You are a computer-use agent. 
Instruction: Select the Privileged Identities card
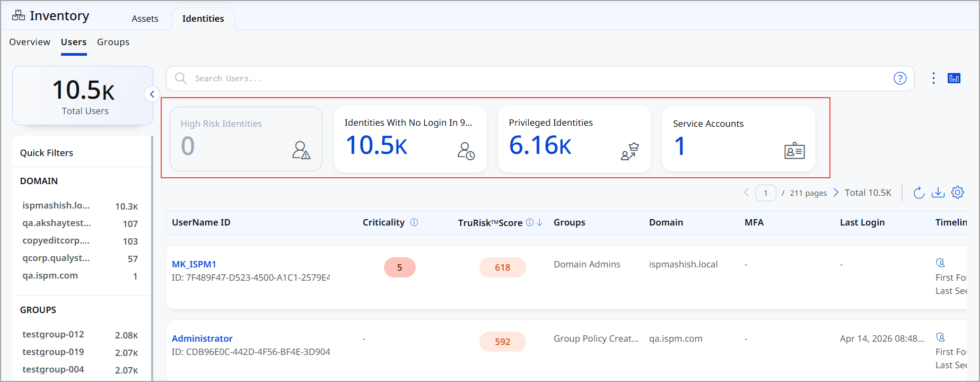[x=574, y=139]
